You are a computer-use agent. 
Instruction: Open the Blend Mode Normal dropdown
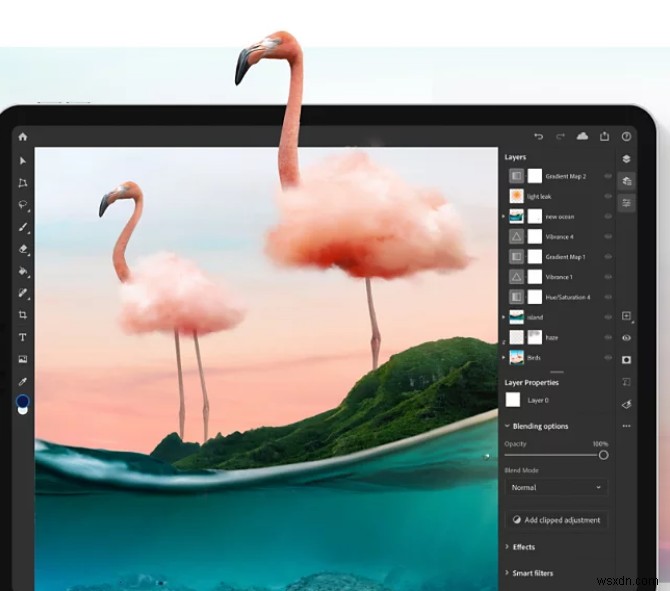point(556,488)
